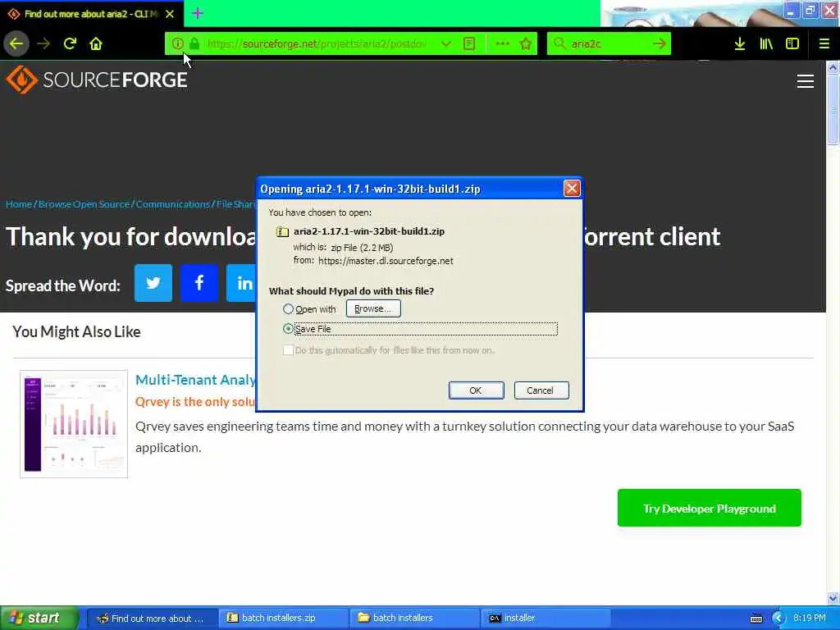Toggle reader view icon in address bar
The image size is (840, 630).
(469, 44)
